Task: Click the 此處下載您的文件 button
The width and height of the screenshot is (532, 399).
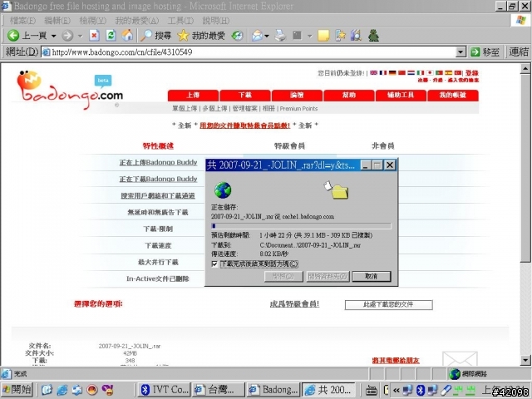Action: (388, 305)
